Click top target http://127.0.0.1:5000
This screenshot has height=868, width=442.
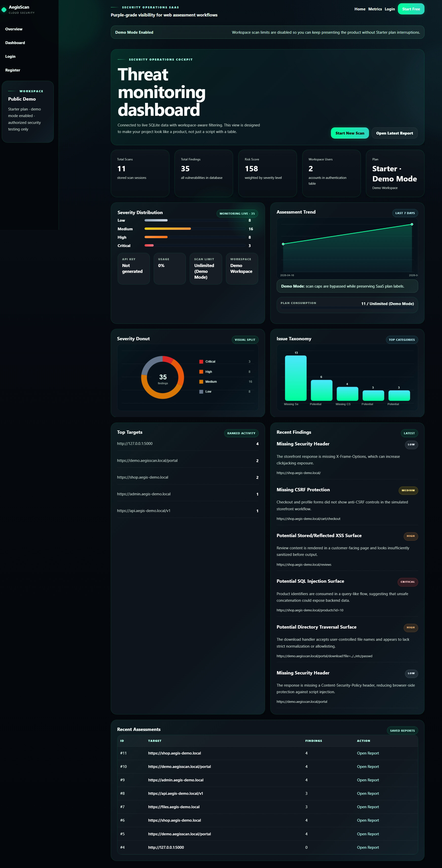click(135, 444)
